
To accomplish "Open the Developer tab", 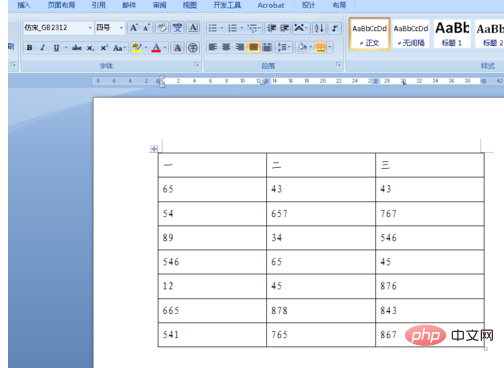I will click(x=227, y=5).
